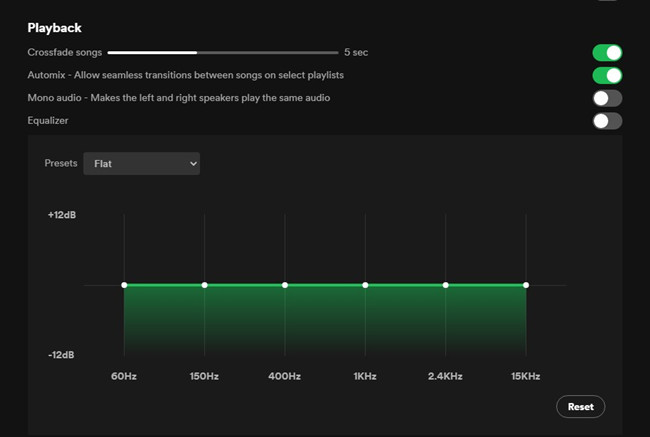Click the 400Hz equalizer band handle

click(285, 285)
